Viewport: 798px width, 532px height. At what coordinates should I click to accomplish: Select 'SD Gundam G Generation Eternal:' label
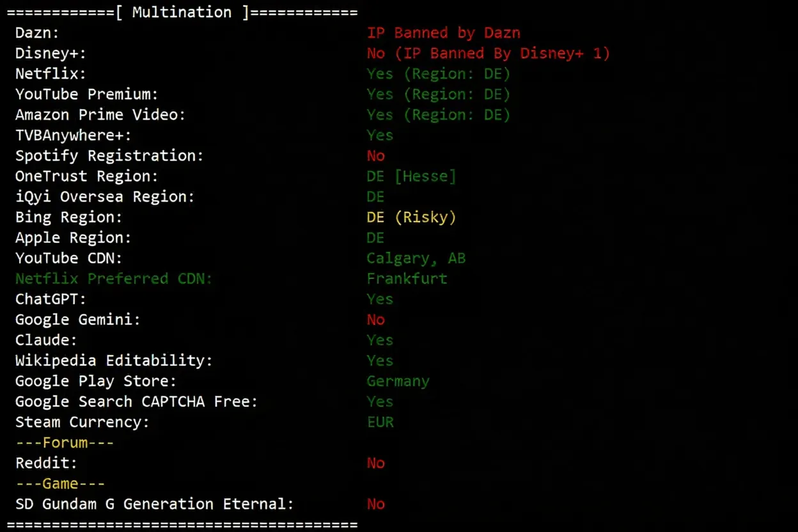(x=155, y=503)
